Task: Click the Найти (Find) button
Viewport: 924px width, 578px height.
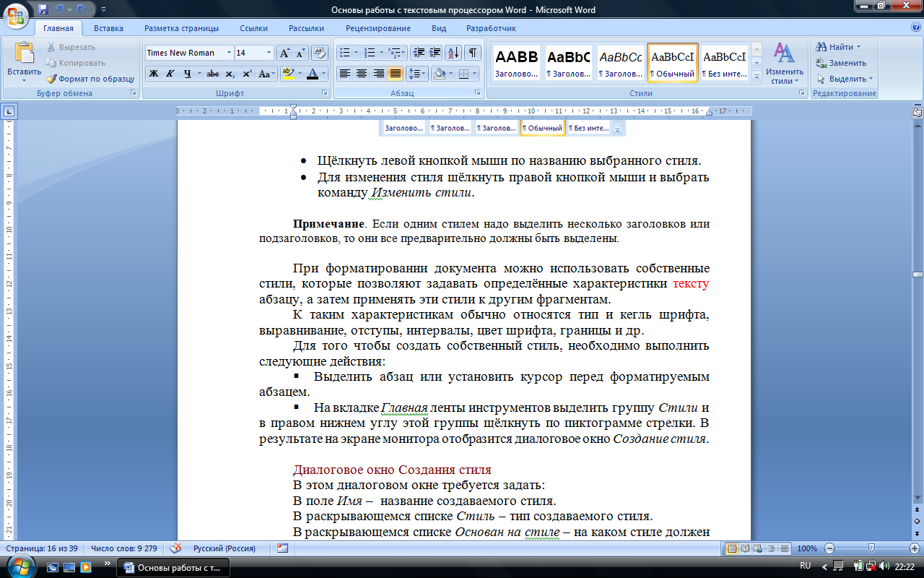Action: click(x=840, y=47)
